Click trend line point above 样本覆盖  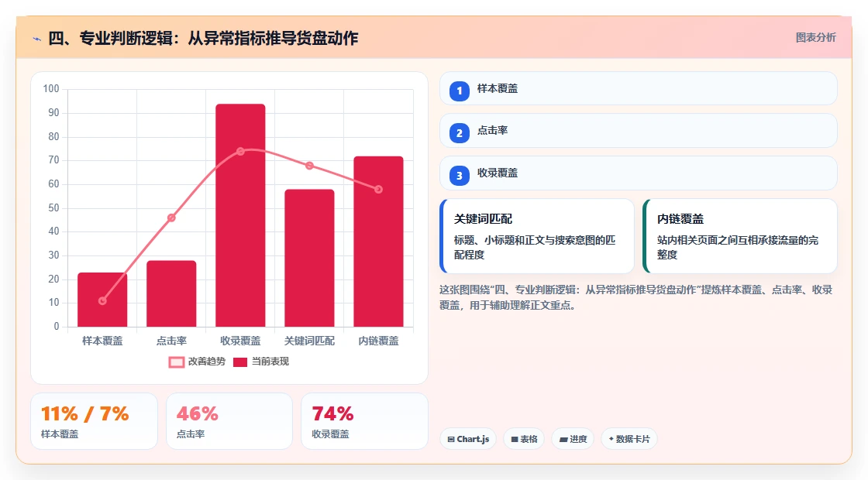(102, 301)
